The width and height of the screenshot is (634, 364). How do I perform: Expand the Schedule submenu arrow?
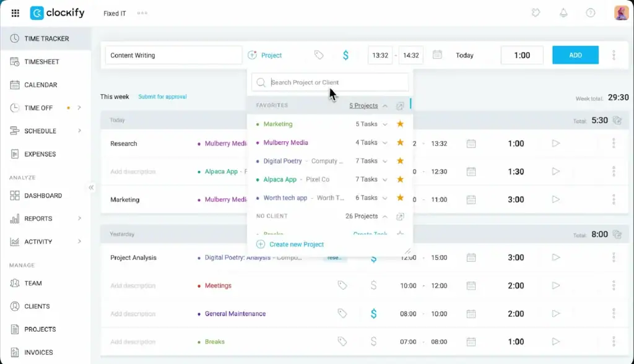pyautogui.click(x=79, y=131)
